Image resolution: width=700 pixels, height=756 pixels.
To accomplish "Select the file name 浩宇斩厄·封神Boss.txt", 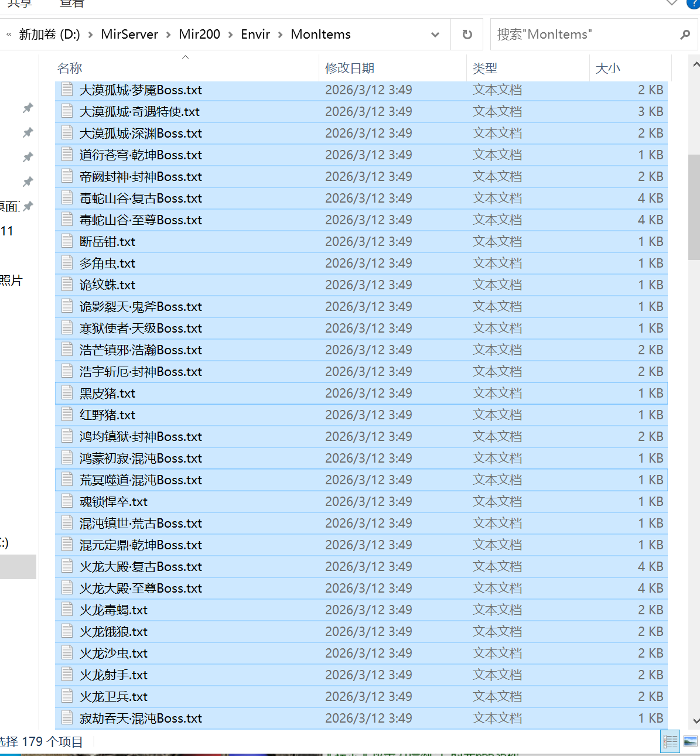I will (x=141, y=371).
